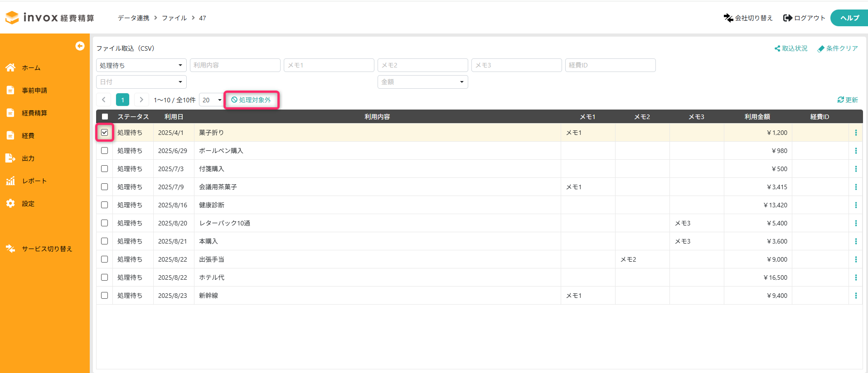Viewport: 868px width, 373px height.
Task: Collapse the sidebar with the arrow icon
Action: click(80, 46)
